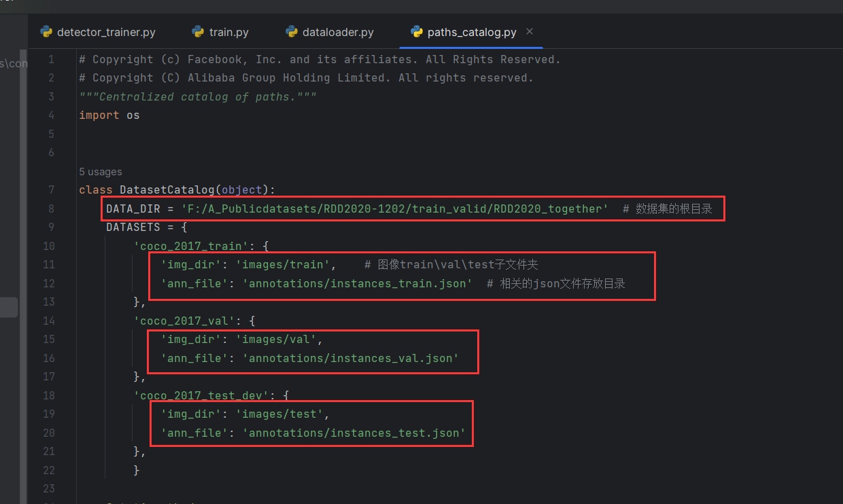The width and height of the screenshot is (843, 504).
Task: Click the 'images/train' string value
Action: tap(283, 264)
